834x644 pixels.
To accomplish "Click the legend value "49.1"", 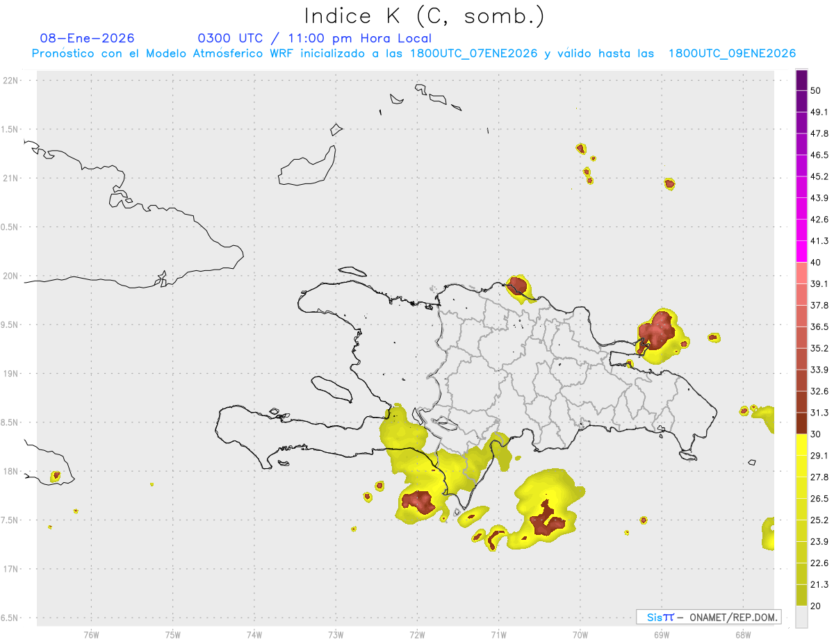I will [x=819, y=112].
